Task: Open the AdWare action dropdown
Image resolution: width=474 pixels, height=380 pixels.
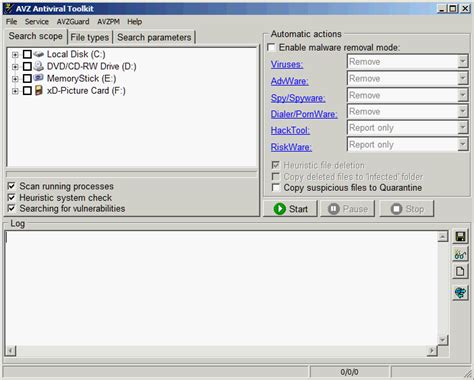Action: click(462, 78)
